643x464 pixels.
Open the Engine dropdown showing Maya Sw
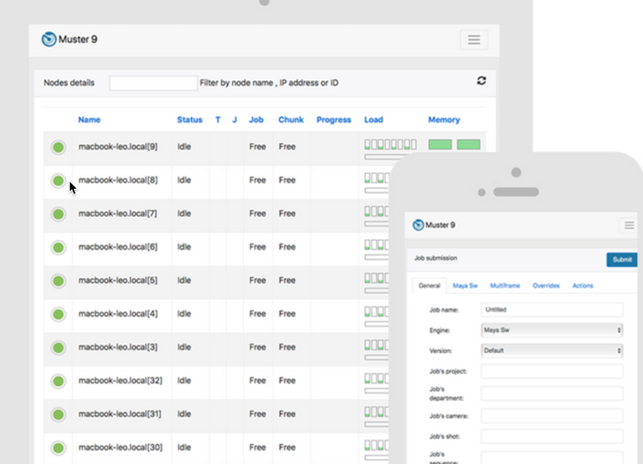click(552, 330)
